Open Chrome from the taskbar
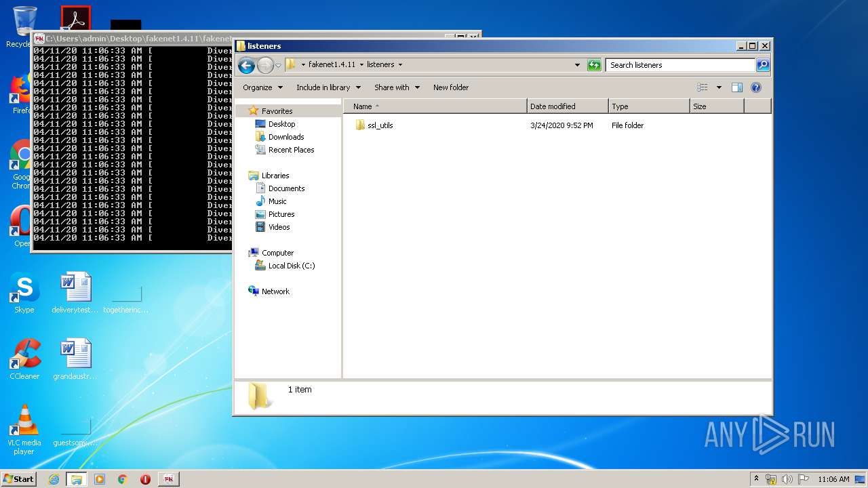The height and width of the screenshot is (488, 868). [123, 479]
